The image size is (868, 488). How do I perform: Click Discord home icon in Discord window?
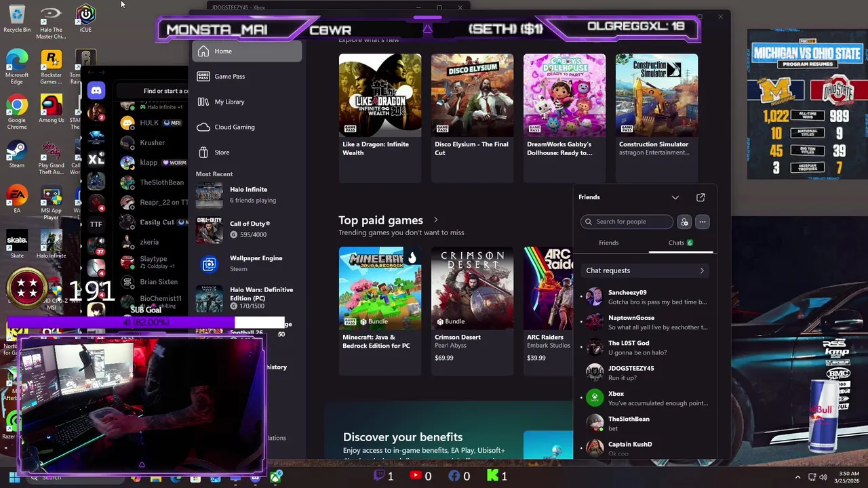click(96, 90)
